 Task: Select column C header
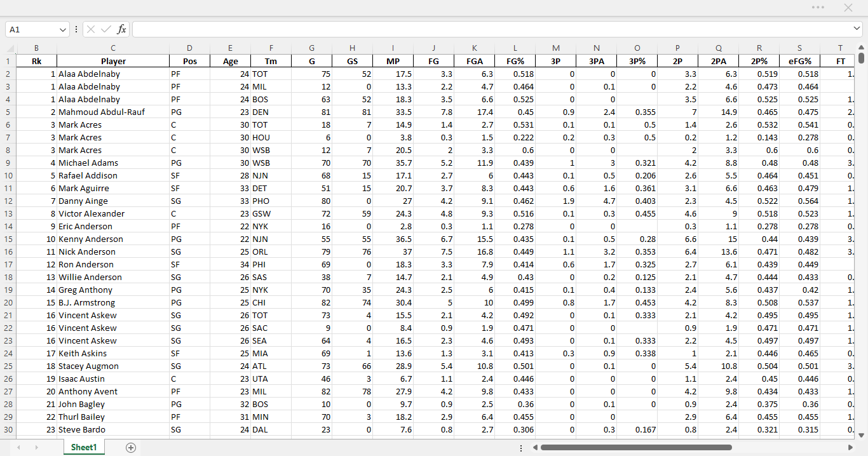(x=113, y=48)
